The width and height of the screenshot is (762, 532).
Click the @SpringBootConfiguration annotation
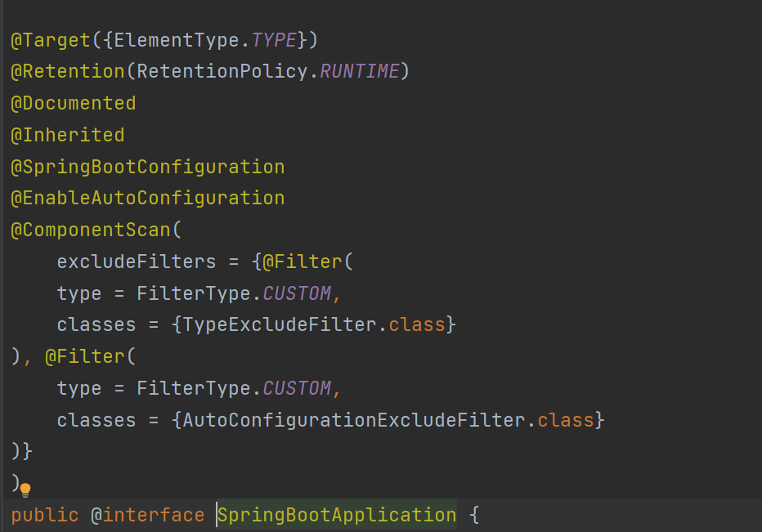click(x=148, y=168)
